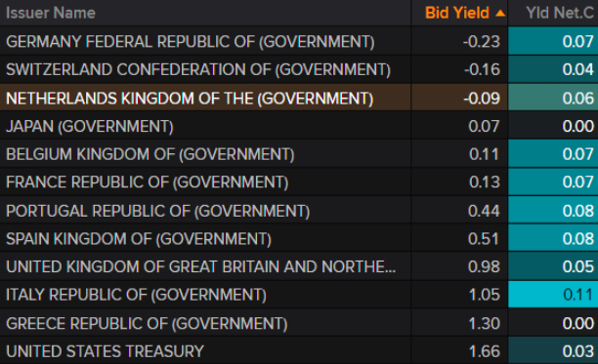
Task: Click Netherlands' 0.06 yield net change cell
Action: pyautogui.click(x=553, y=98)
